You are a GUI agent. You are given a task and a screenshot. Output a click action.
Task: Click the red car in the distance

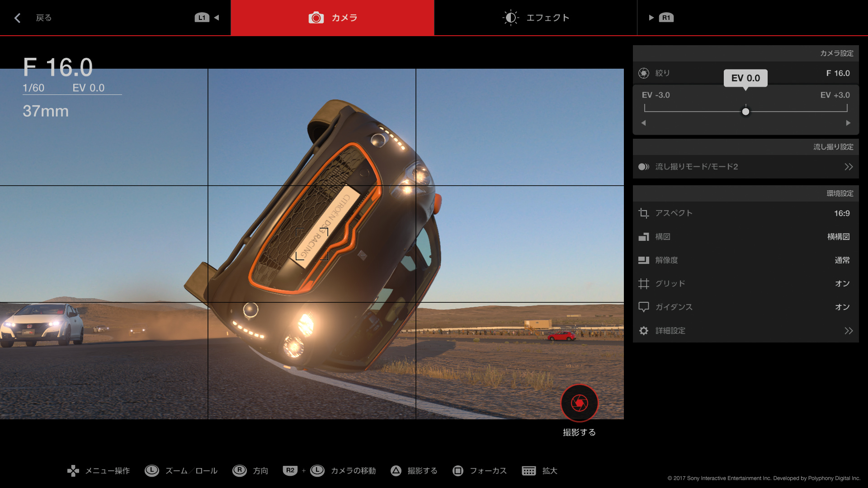tap(561, 336)
